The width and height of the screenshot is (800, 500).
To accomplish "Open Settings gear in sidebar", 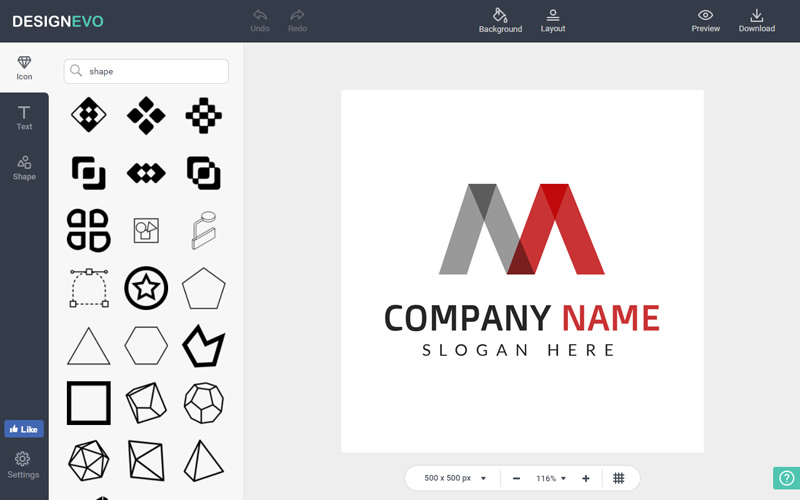I will point(23,464).
